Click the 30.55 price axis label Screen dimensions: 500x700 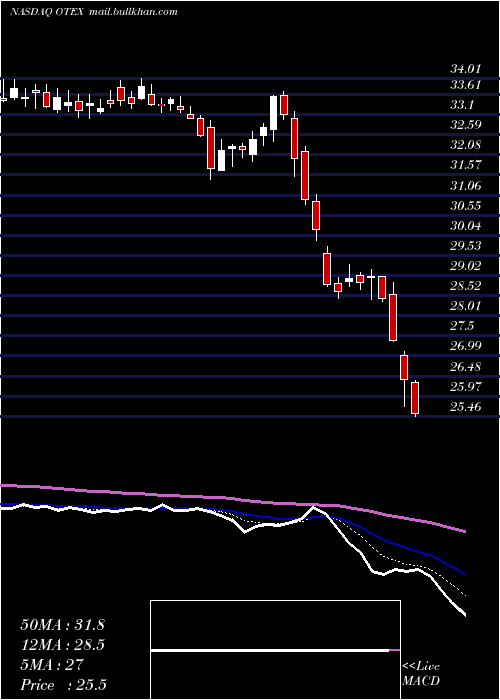tap(465, 206)
